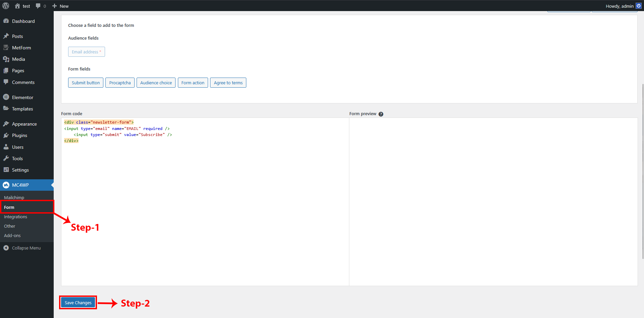Click the MetForm sidebar icon
Viewport: 644px width, 318px height.
6,48
